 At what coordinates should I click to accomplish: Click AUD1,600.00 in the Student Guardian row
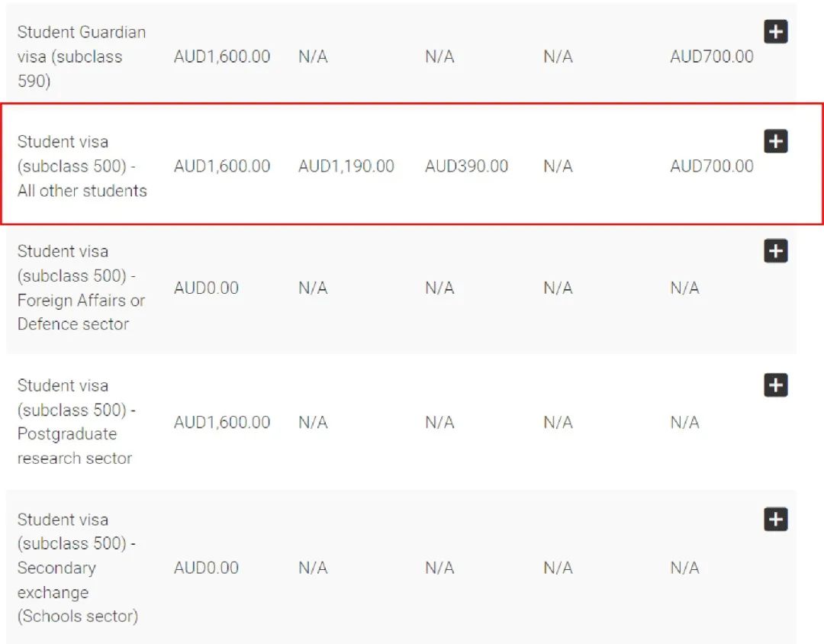tap(221, 56)
